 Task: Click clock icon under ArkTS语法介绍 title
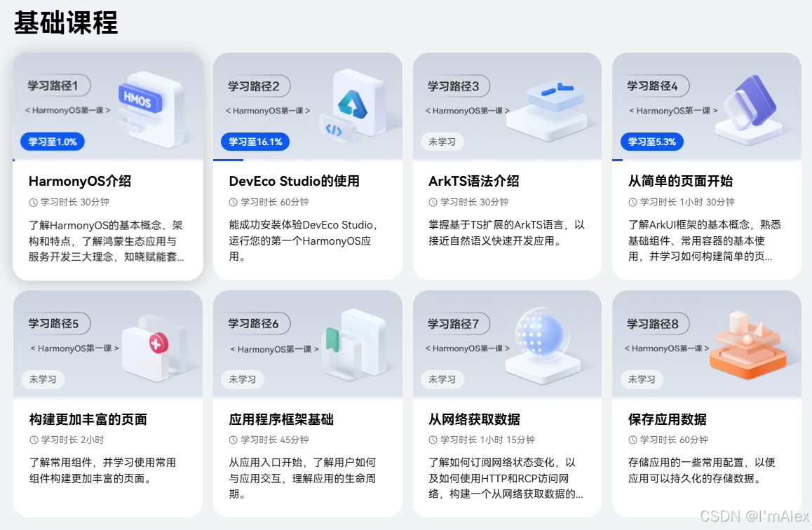(x=433, y=203)
